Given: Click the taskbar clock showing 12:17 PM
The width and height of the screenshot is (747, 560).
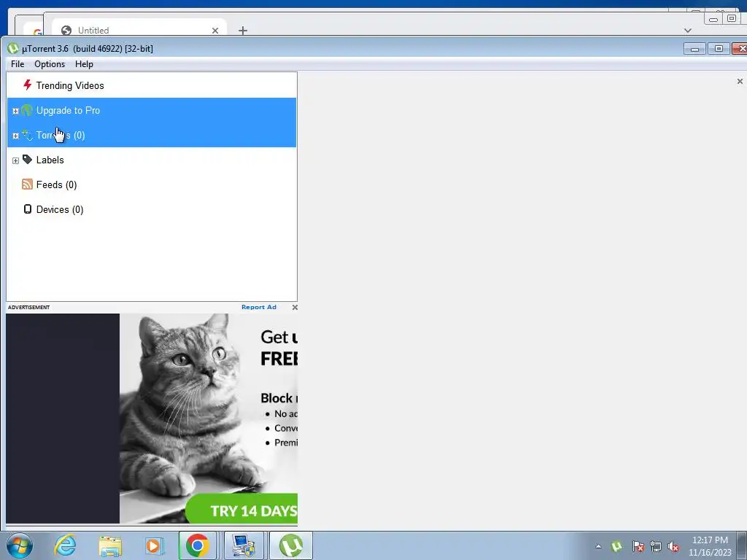Looking at the screenshot, I should (x=710, y=546).
